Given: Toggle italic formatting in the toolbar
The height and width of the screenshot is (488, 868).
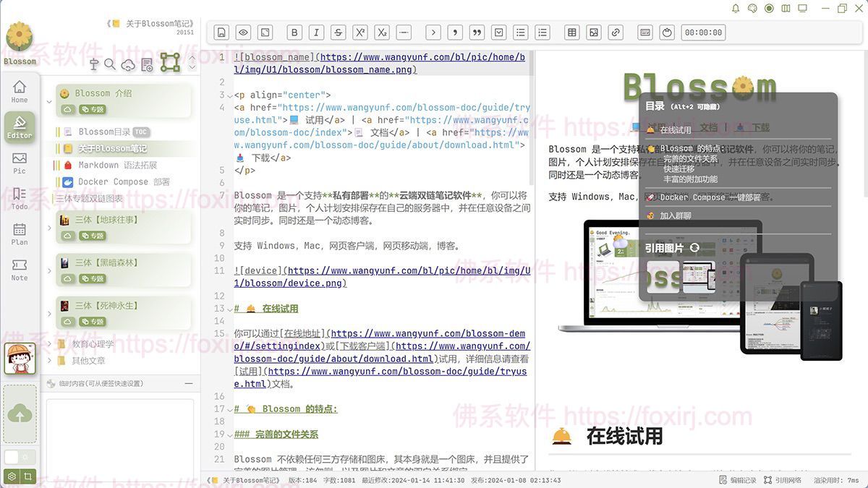Looking at the screenshot, I should 316,32.
